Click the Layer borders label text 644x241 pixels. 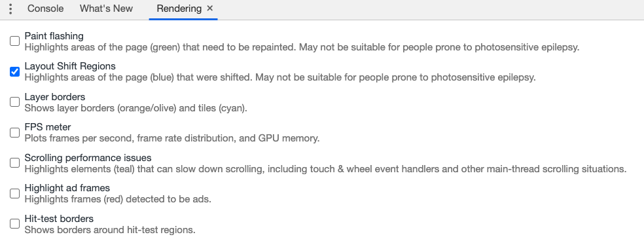55,97
